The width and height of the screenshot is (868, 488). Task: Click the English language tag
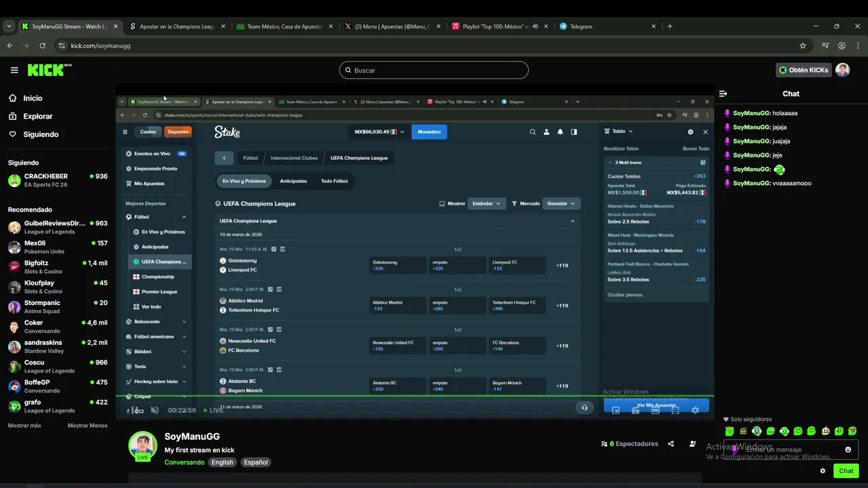tap(222, 462)
